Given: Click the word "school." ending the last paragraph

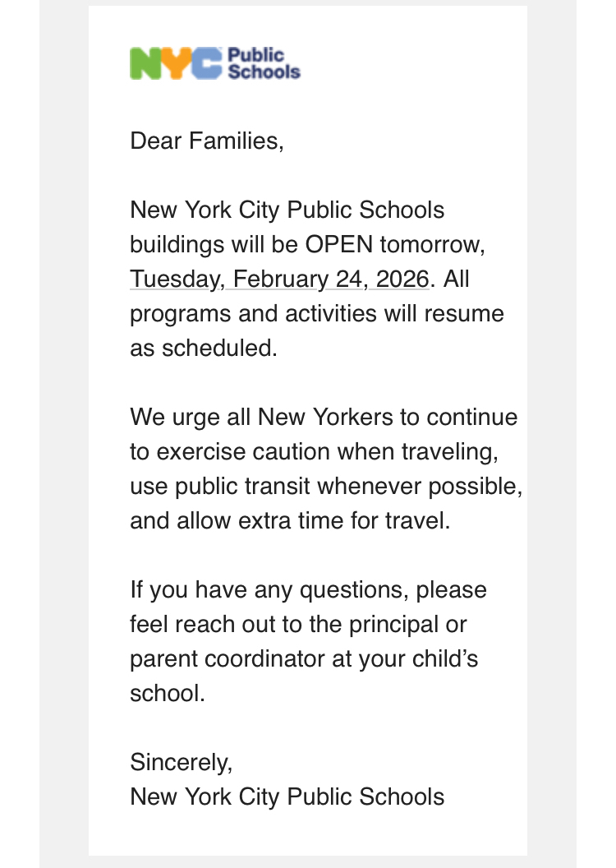Looking at the screenshot, I should pyautogui.click(x=167, y=694).
